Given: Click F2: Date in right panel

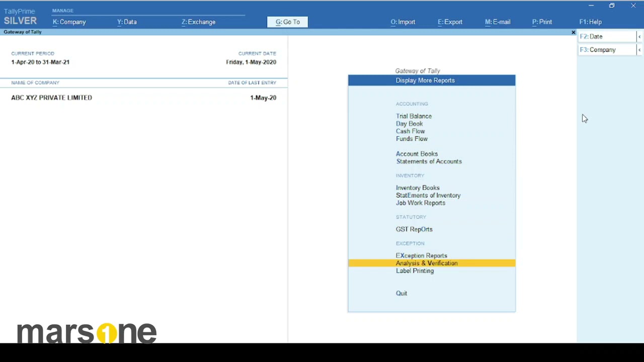Looking at the screenshot, I should point(607,37).
